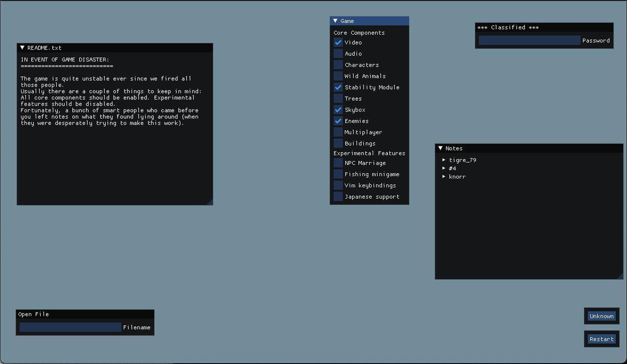
Task: Click the Core Components heading
Action: [359, 33]
